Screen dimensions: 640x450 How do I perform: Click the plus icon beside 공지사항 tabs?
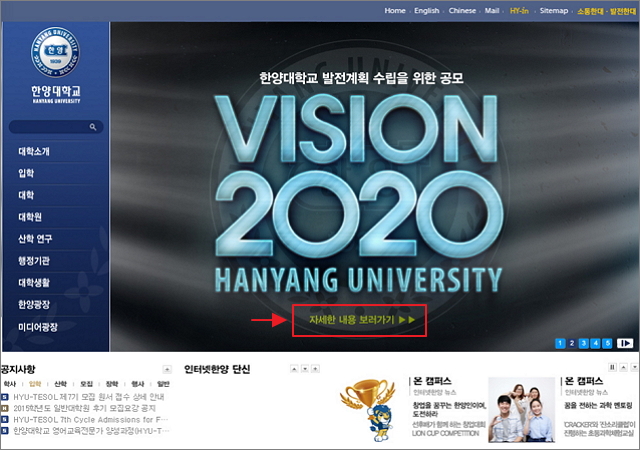pos(166,369)
